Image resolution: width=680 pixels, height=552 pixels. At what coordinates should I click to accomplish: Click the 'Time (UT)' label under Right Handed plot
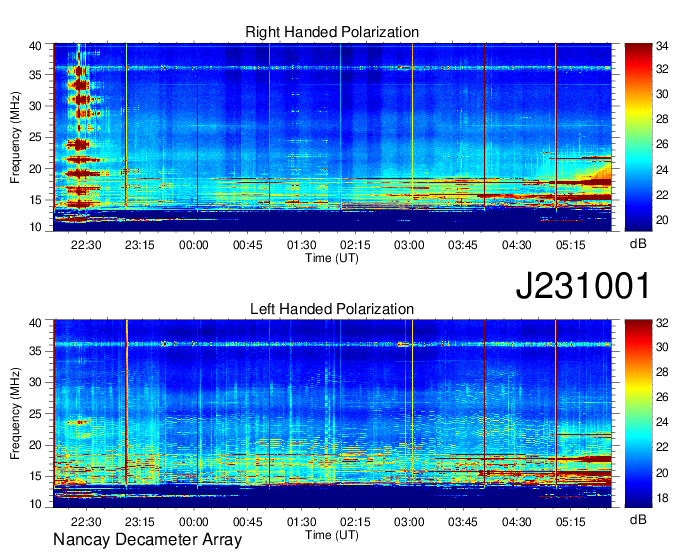click(332, 258)
